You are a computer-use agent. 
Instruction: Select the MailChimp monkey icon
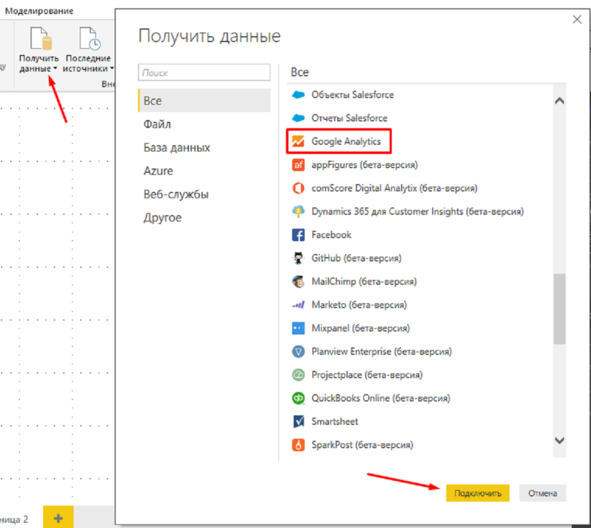pos(298,282)
